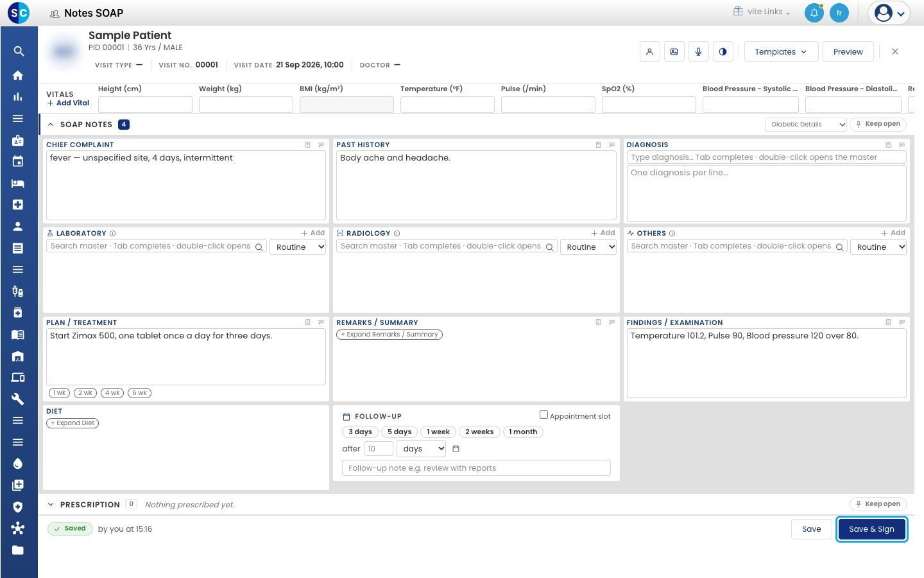Viewport: 924px width, 578px height.
Task: Toggle Keep open for SOAP Notes
Action: (877, 125)
